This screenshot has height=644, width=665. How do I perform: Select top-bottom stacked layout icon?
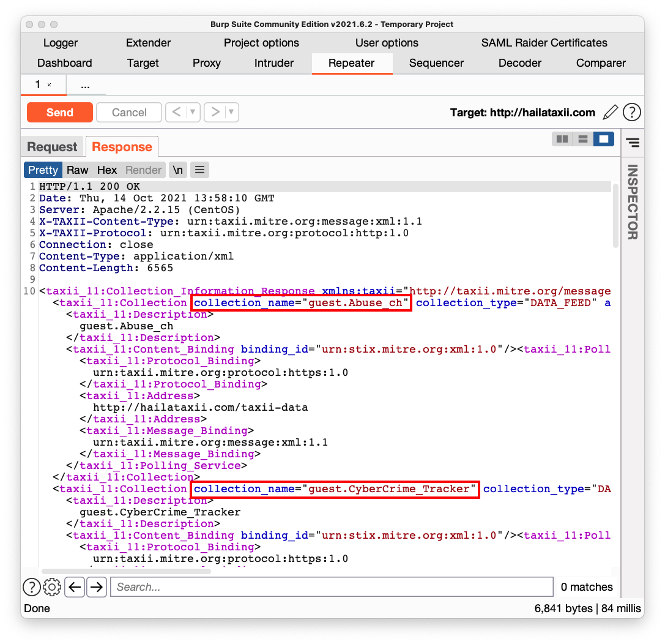[x=583, y=139]
